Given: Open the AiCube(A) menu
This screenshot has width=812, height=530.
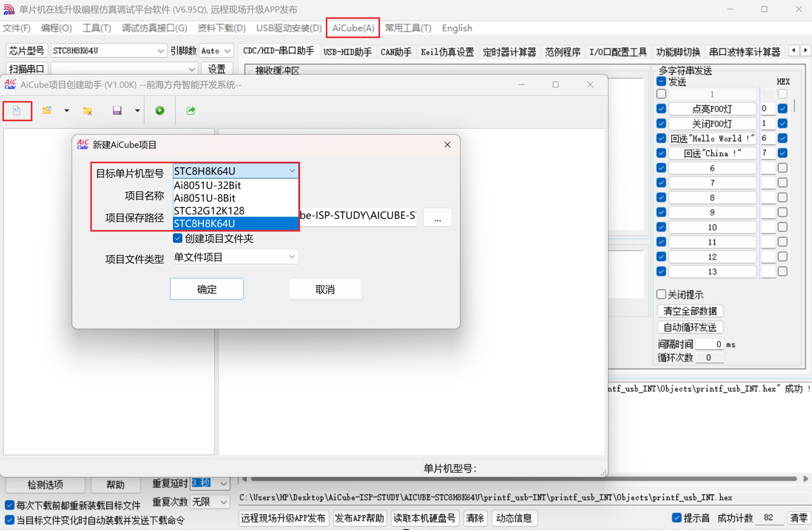Looking at the screenshot, I should (x=353, y=28).
